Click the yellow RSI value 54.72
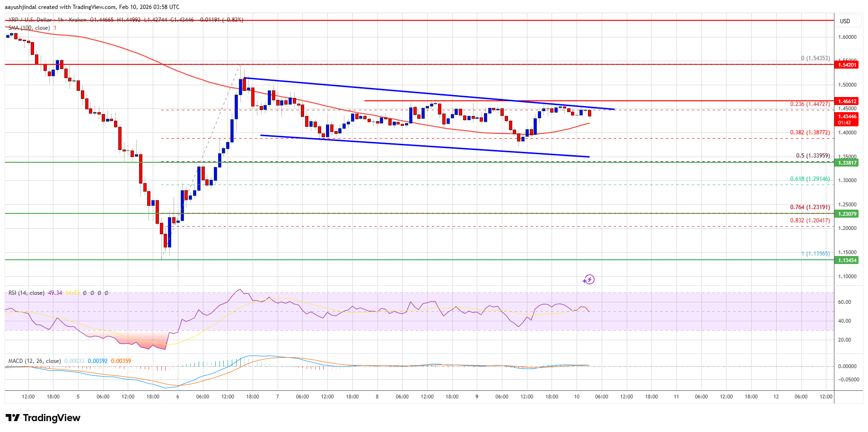The image size is (868, 432). point(73,293)
